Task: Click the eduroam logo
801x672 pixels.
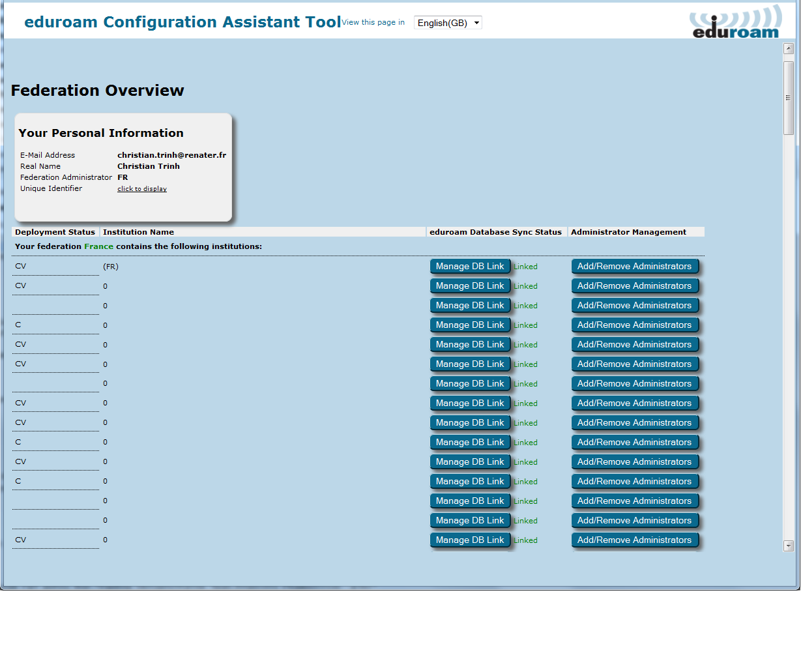Action: point(735,22)
